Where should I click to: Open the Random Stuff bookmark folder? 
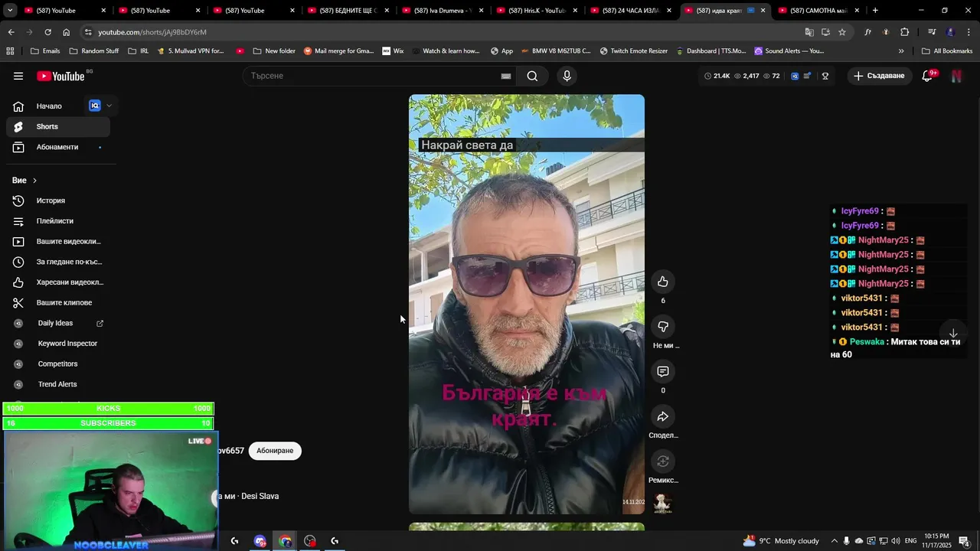[94, 51]
